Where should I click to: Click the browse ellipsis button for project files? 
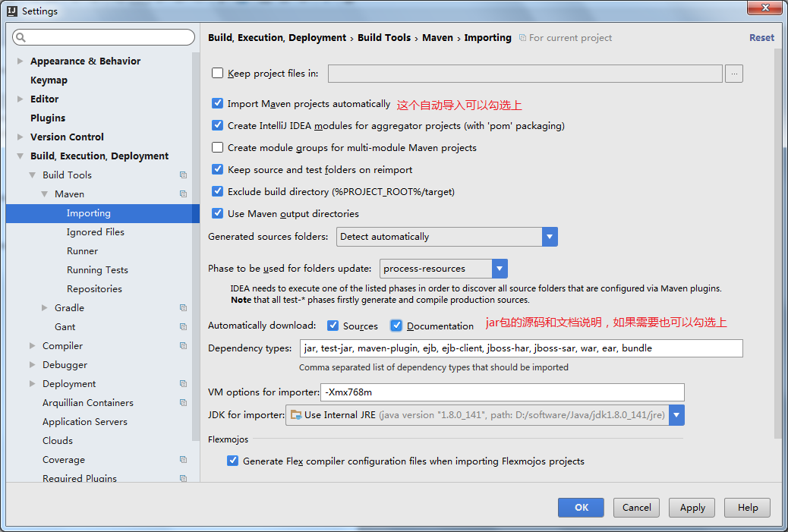click(x=733, y=74)
